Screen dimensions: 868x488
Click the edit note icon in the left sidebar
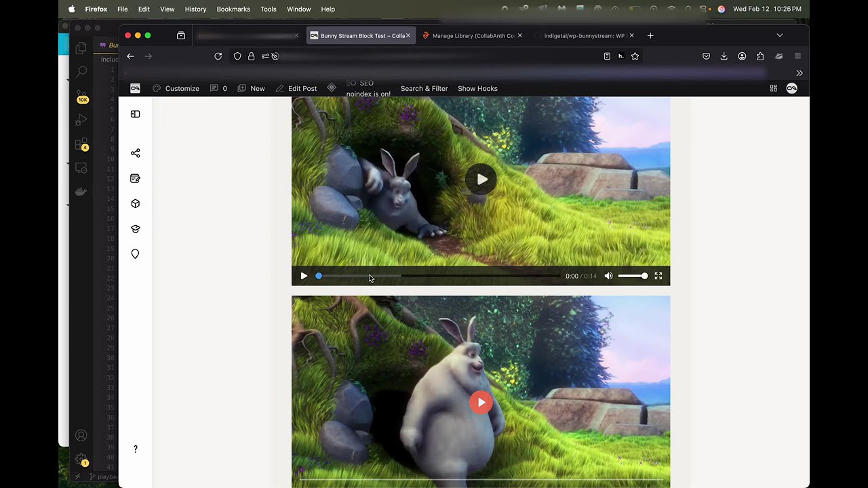(135, 178)
